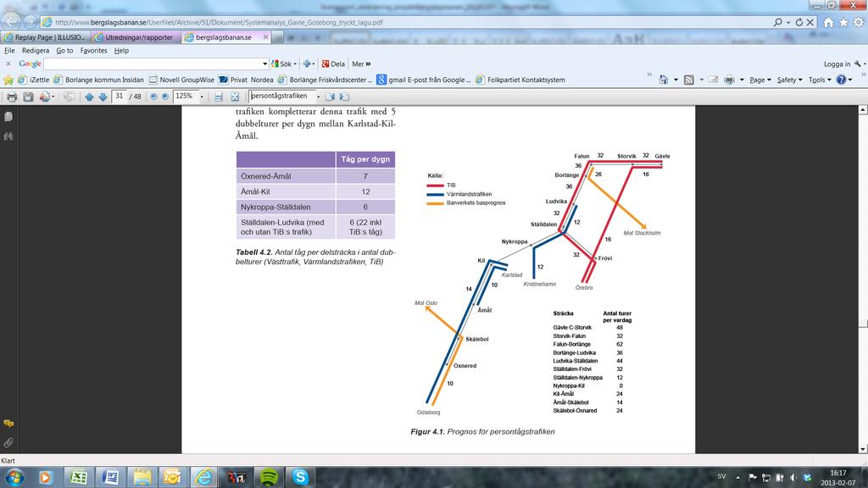Open search binoculars in PDF sidebar

(8, 136)
